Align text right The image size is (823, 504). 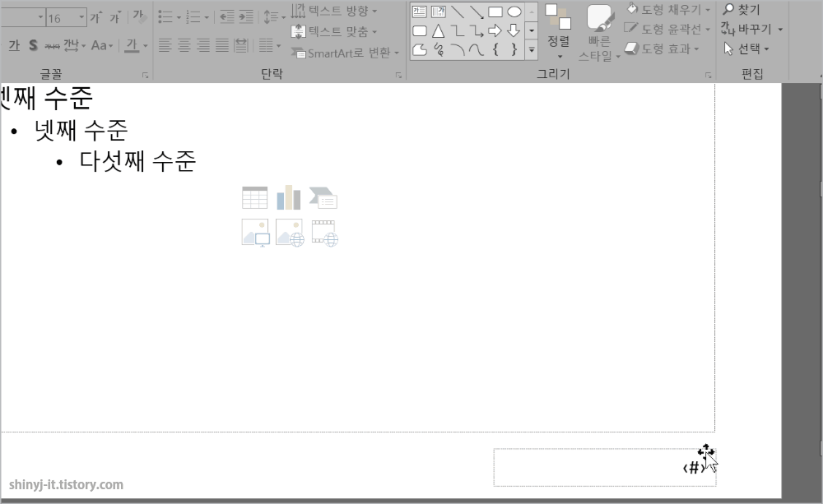point(202,46)
